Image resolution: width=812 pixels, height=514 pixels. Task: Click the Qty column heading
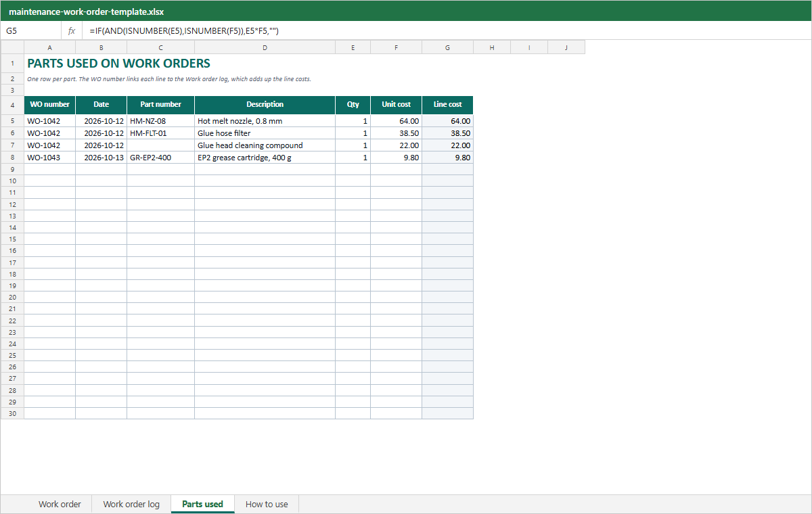pyautogui.click(x=353, y=105)
